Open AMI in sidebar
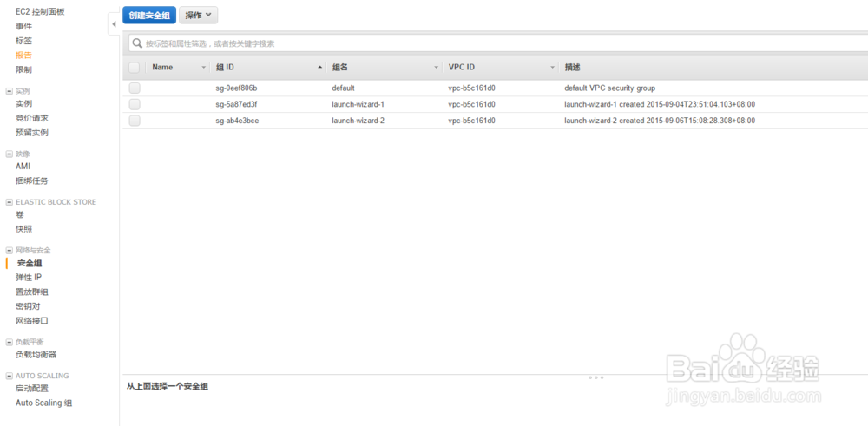The height and width of the screenshot is (426, 868). pos(23,166)
